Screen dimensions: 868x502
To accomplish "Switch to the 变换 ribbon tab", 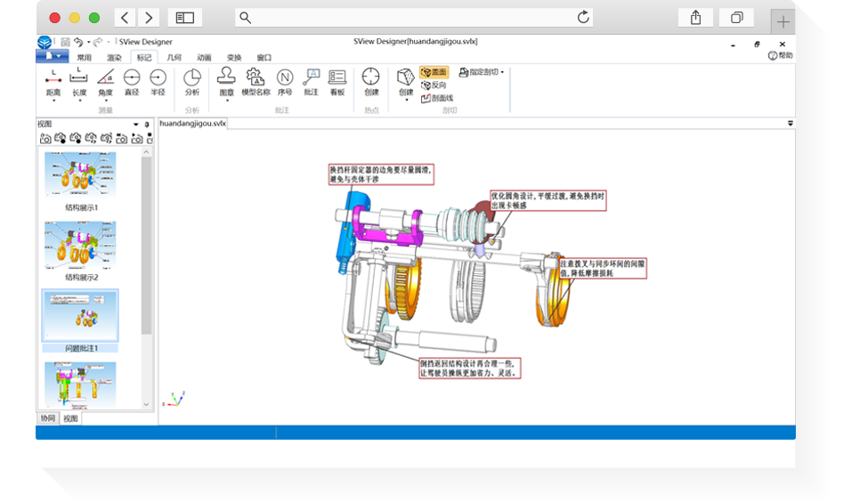I will [x=234, y=58].
